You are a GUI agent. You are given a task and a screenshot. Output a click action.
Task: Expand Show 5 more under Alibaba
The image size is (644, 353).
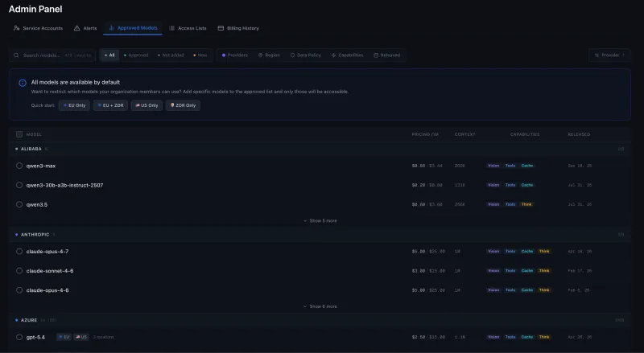pyautogui.click(x=320, y=221)
